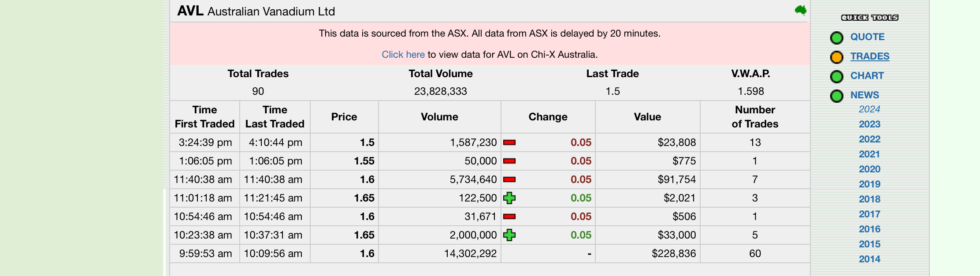Select news year 2021
The height and width of the screenshot is (276, 980).
(869, 154)
